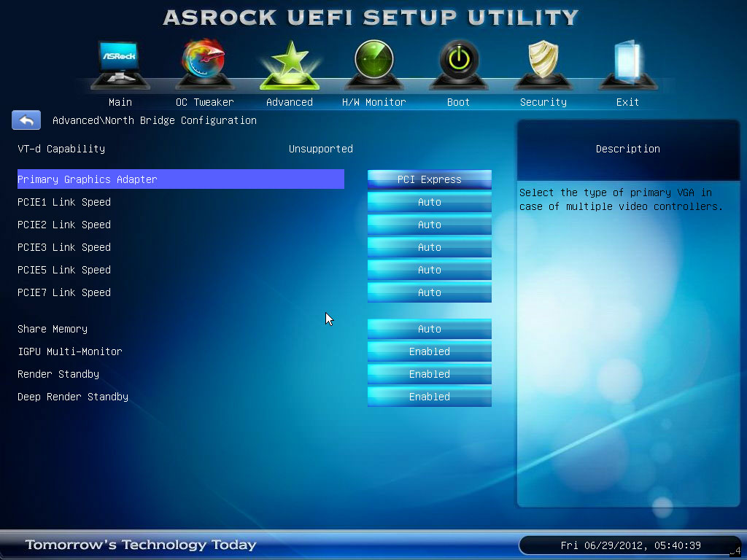Select the Deep Render Standby label
The height and width of the screenshot is (560, 747).
tap(73, 397)
